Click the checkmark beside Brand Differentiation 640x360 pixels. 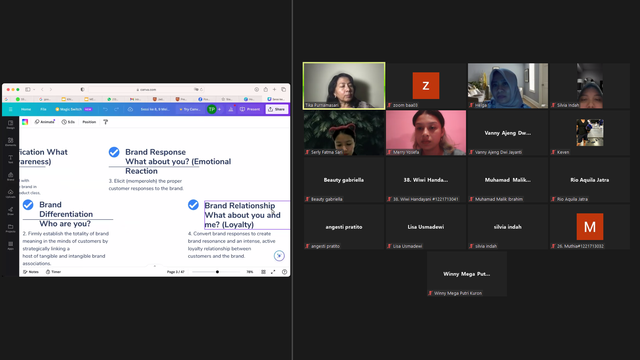(x=28, y=205)
